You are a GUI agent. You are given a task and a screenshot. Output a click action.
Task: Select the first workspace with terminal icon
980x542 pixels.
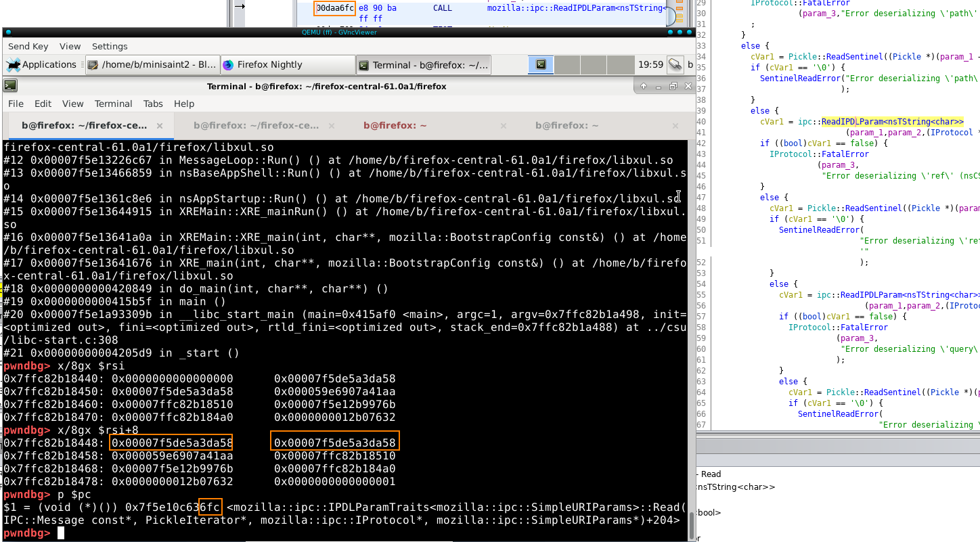click(x=541, y=65)
